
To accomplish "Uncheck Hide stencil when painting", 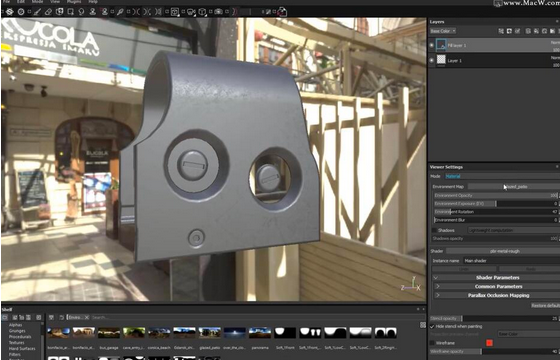I will click(432, 326).
